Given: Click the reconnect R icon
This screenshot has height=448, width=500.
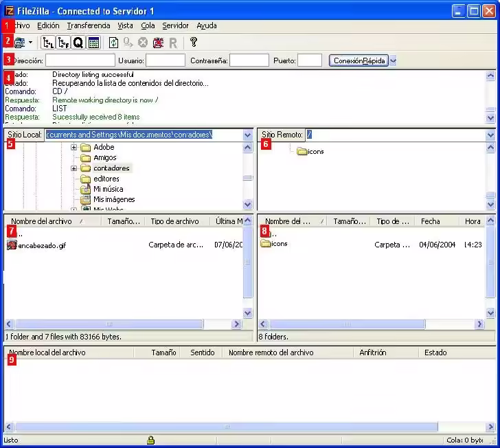Looking at the screenshot, I should (x=173, y=43).
